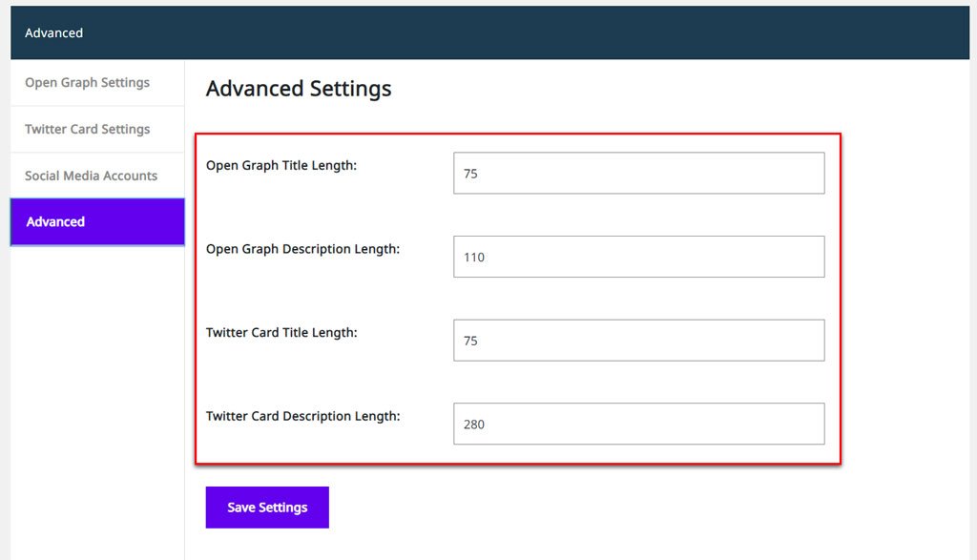Click the Twitter Card Description Length label
Image resolution: width=977 pixels, height=560 pixels.
(302, 416)
